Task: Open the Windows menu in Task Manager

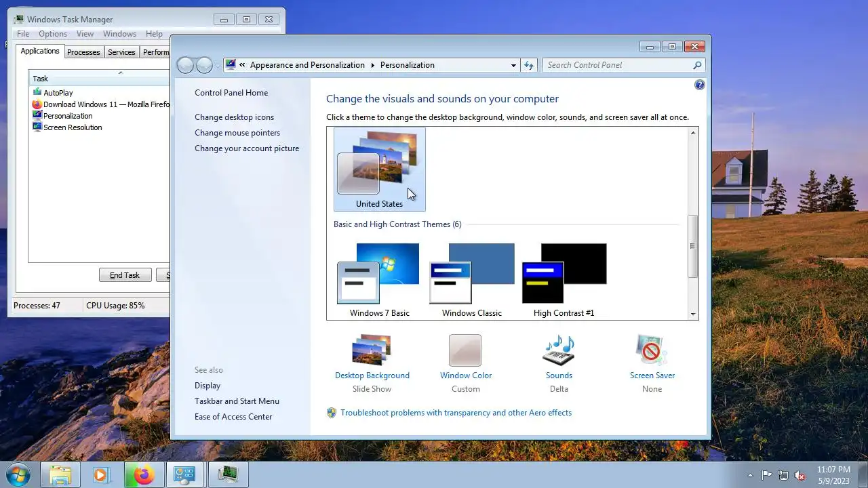Action: pos(119,34)
